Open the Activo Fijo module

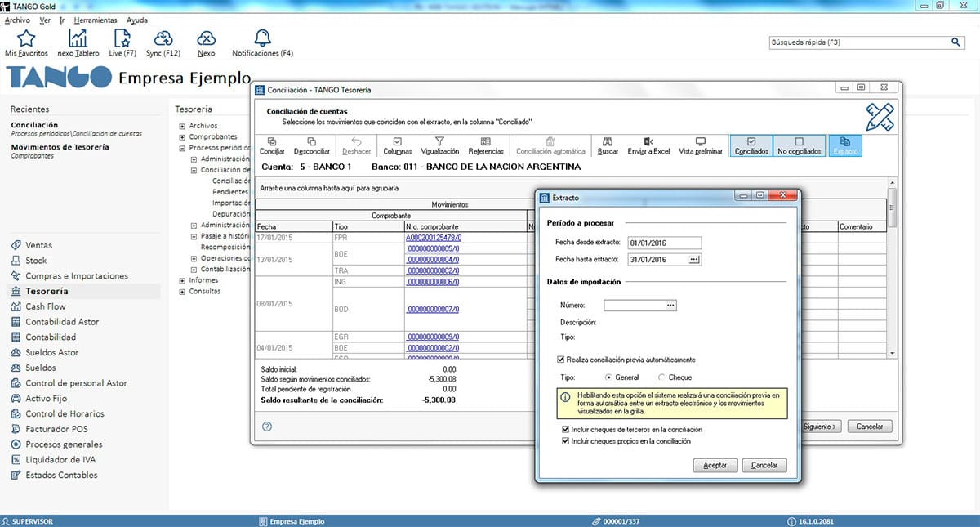click(x=47, y=399)
